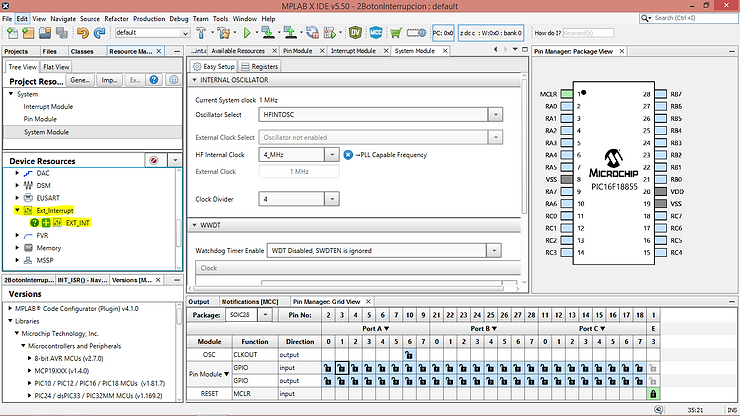
Task: Toggle GPIO output lock for Port A pin 0
Action: 328,381
